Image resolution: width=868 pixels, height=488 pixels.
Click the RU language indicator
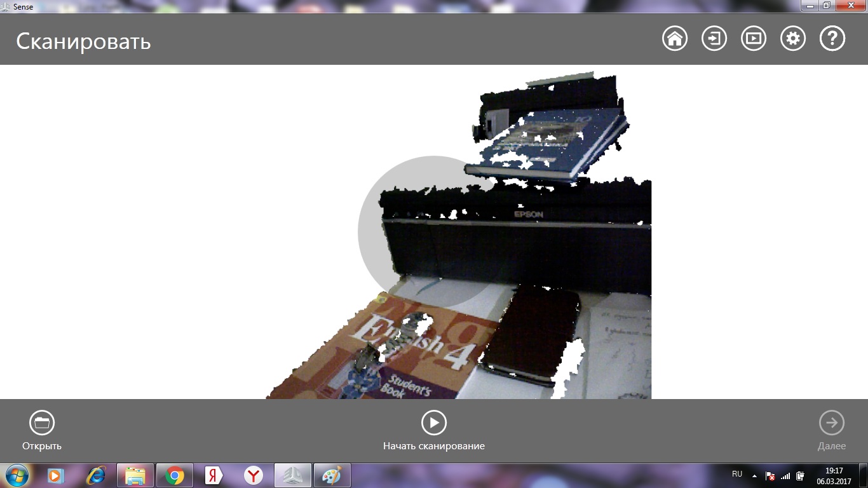point(737,474)
